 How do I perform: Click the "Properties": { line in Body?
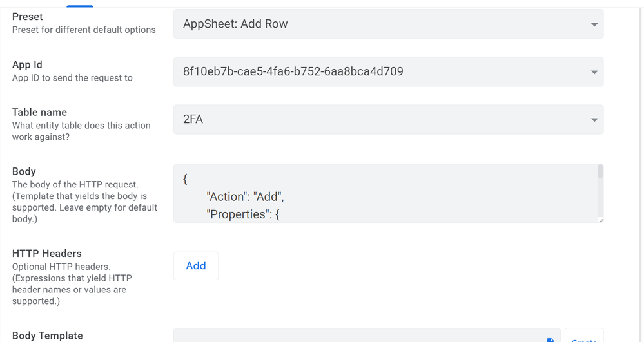[243, 214]
